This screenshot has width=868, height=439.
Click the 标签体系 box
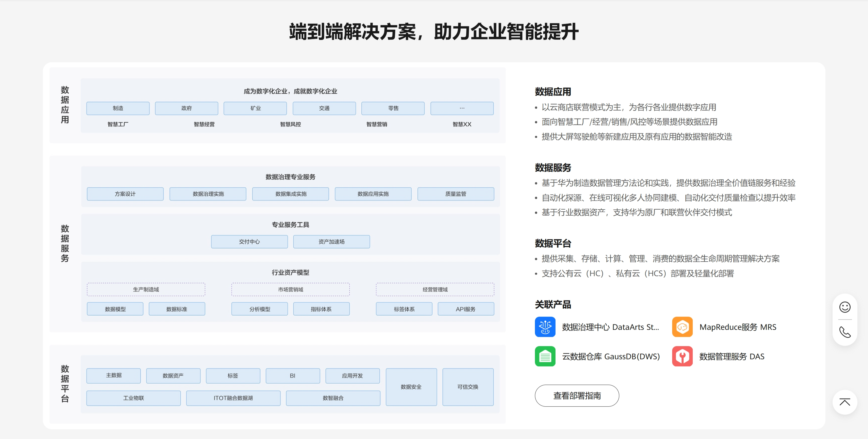404,309
